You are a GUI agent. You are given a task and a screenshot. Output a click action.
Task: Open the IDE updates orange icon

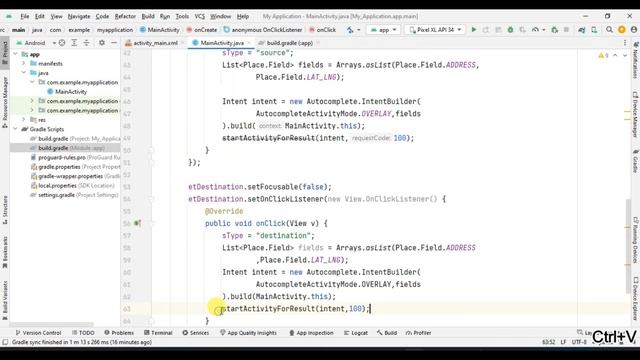622,30
